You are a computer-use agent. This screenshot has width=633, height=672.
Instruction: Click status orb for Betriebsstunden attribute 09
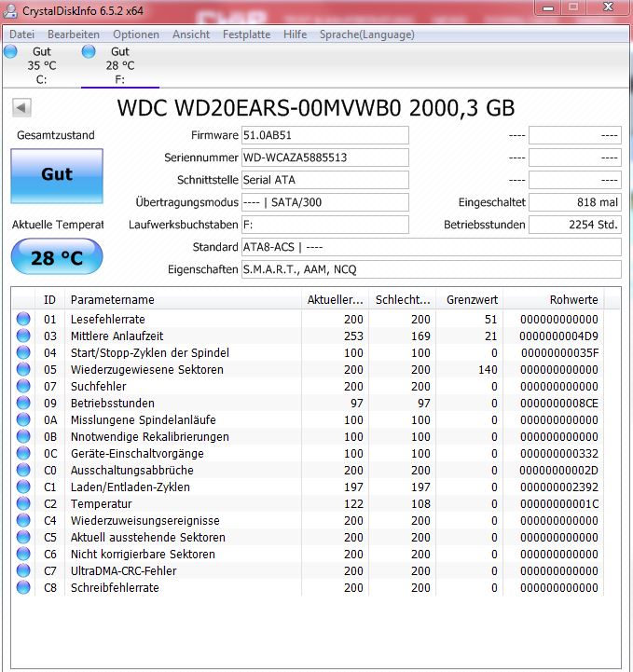23,403
